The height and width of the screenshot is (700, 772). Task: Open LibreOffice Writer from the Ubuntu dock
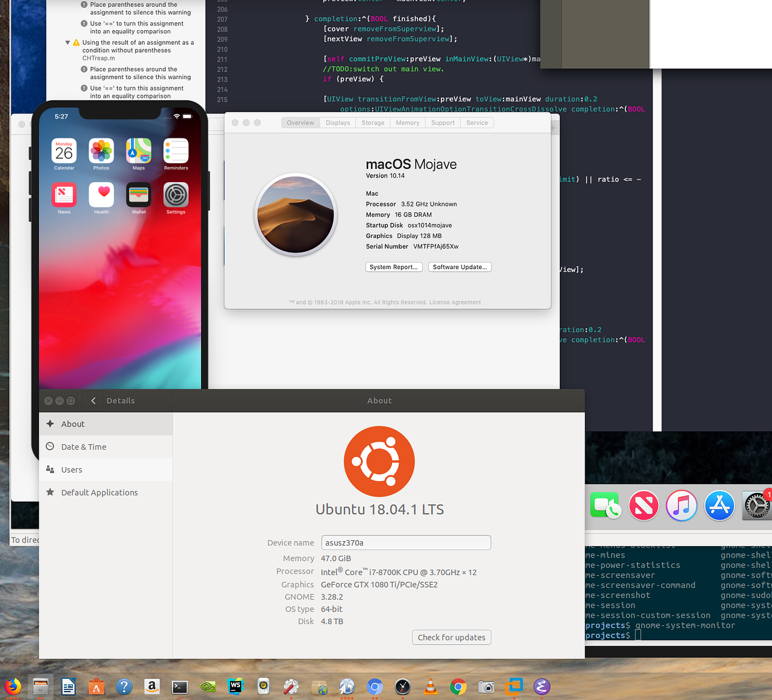click(x=69, y=687)
